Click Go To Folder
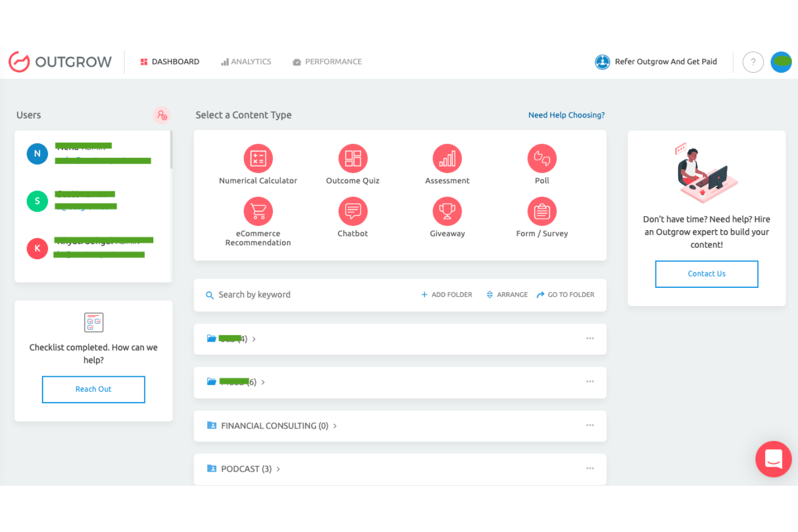This screenshot has width=798, height=532. click(x=565, y=295)
